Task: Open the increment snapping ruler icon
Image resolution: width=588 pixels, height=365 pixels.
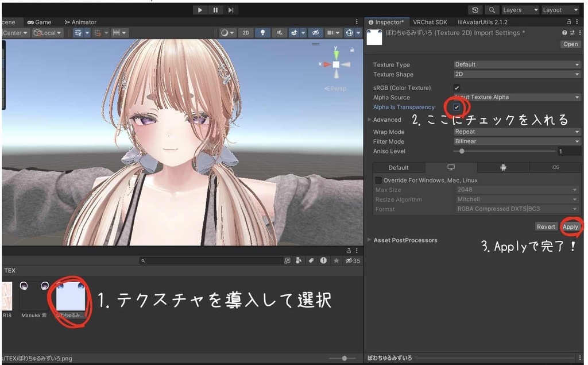Action: (x=116, y=33)
